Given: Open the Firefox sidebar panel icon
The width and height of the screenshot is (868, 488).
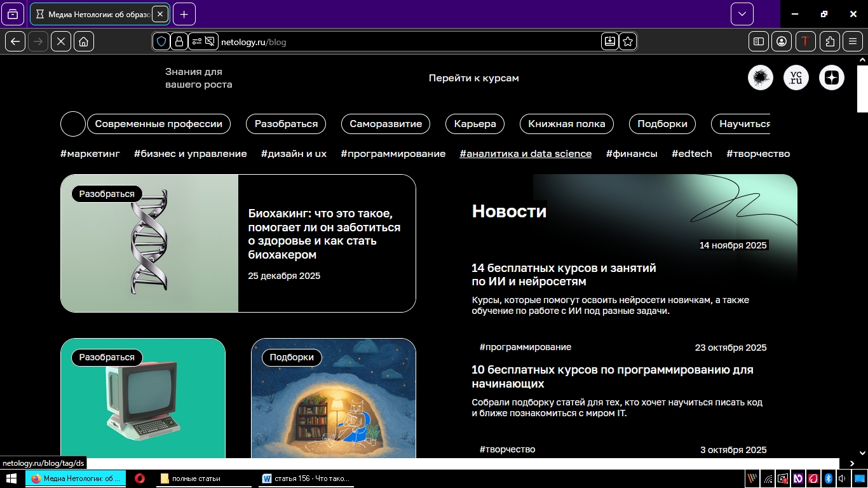Looking at the screenshot, I should [x=759, y=41].
